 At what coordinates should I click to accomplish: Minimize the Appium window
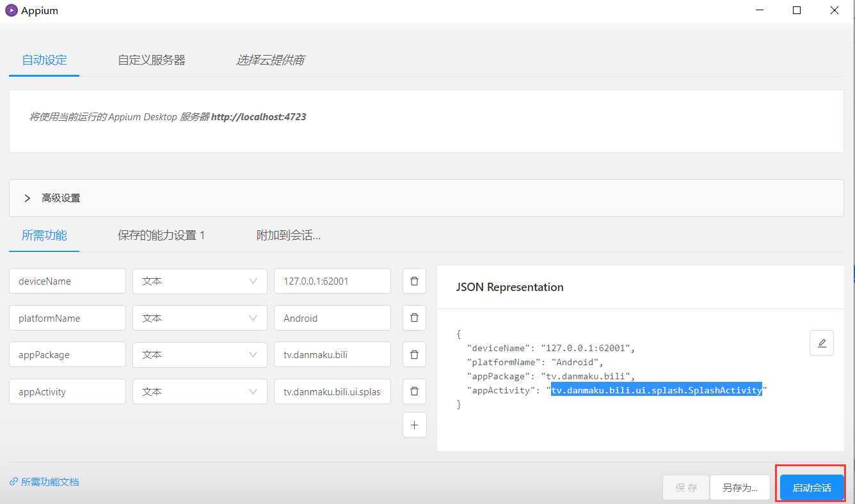(759, 10)
